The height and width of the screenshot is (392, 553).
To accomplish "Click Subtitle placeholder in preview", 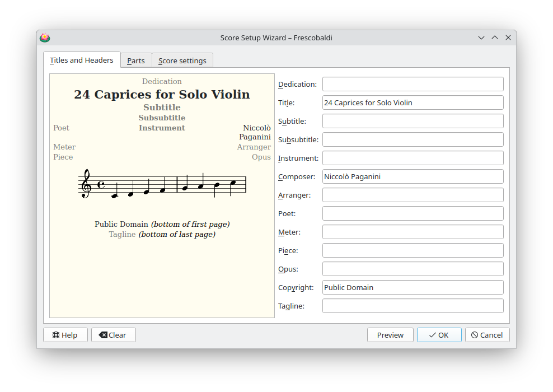I will pos(162,108).
